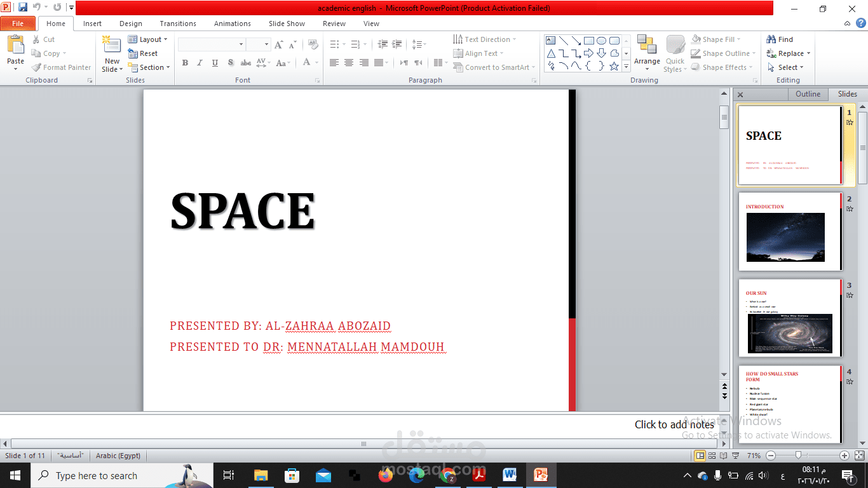The height and width of the screenshot is (488, 868).
Task: Align text right
Action: click(x=363, y=62)
